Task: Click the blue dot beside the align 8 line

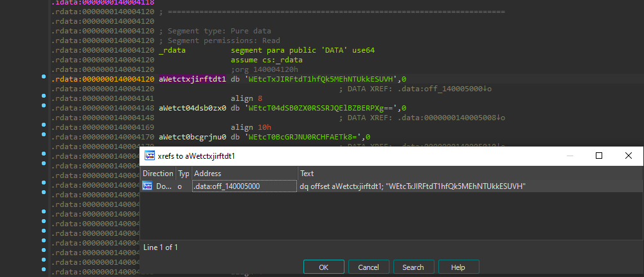Action: click(44, 99)
